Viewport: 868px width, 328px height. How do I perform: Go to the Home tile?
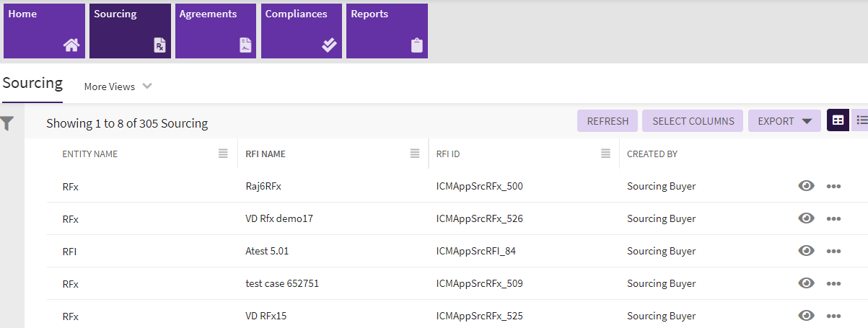coord(44,31)
